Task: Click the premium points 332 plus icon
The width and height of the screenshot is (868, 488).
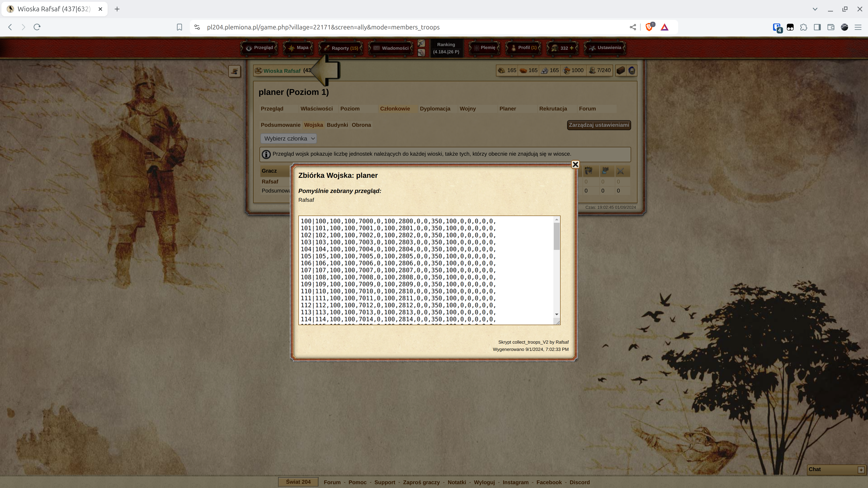Action: pyautogui.click(x=572, y=48)
